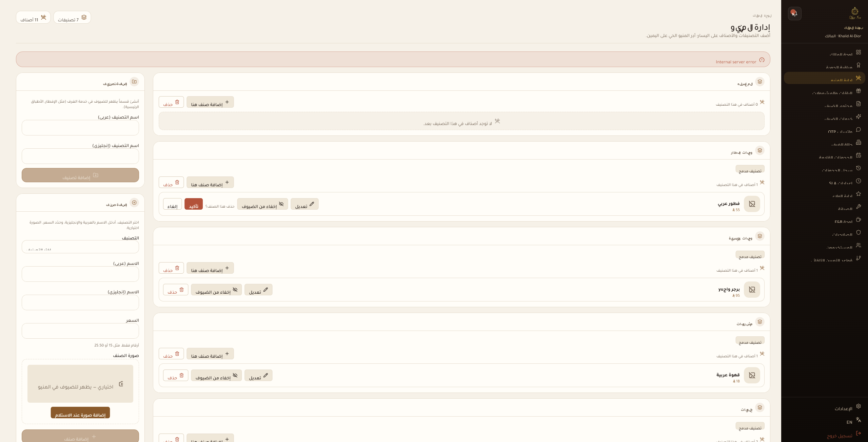Open الإعدادات settings in the sidebar

(825, 406)
